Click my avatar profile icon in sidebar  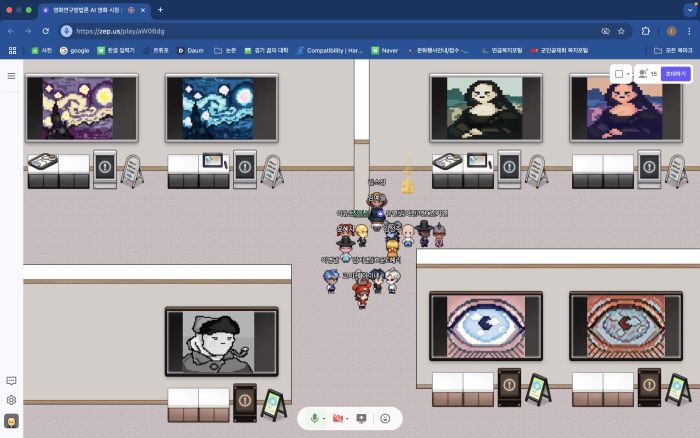click(11, 421)
